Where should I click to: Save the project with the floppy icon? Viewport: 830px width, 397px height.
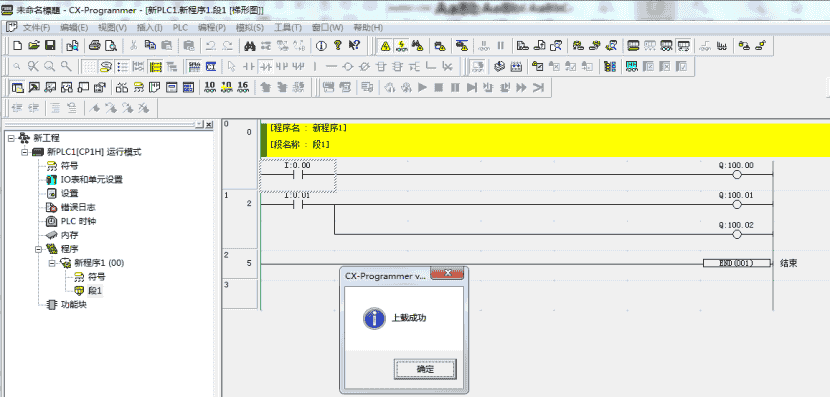[50, 46]
